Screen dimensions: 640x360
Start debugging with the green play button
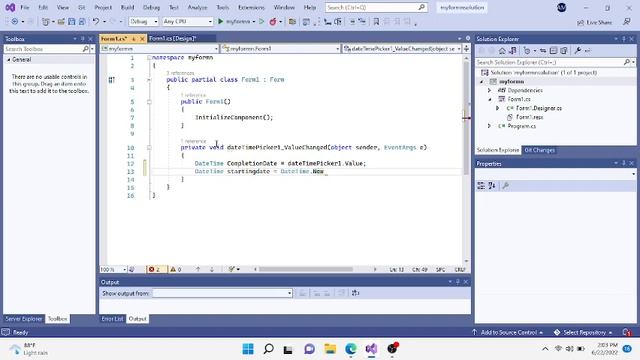(220, 22)
